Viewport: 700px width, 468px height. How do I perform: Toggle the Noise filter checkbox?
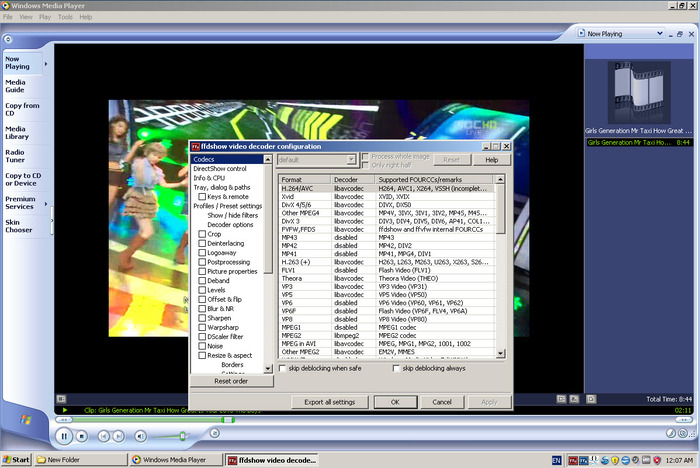click(202, 346)
